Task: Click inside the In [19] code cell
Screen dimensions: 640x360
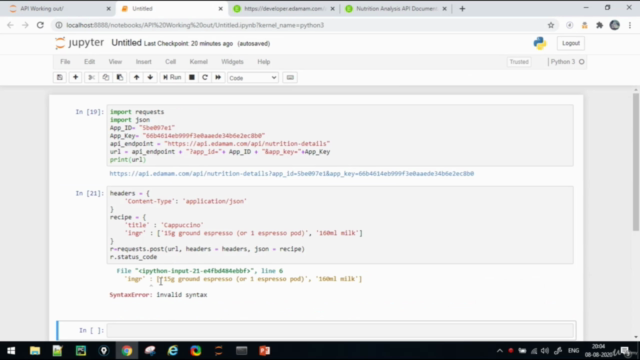Action: coord(340,136)
